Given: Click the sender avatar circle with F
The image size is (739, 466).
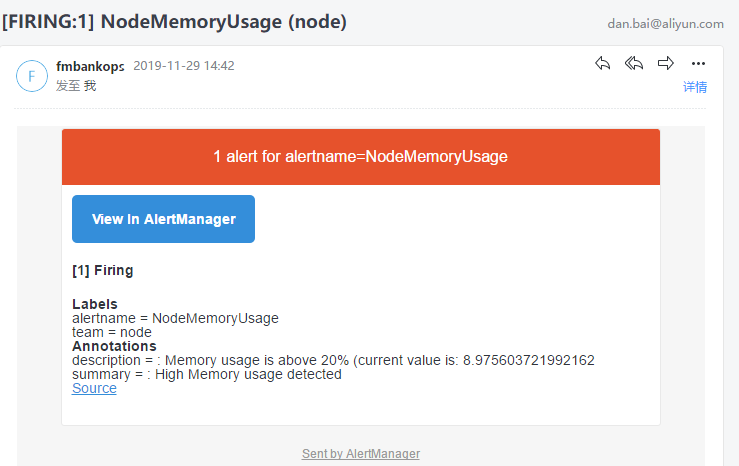Looking at the screenshot, I should (32, 76).
